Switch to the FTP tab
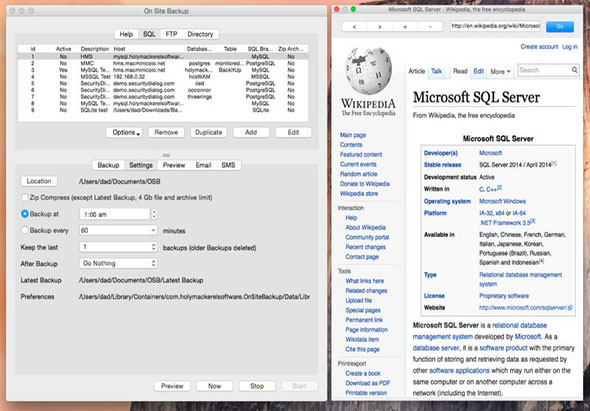590x411 pixels. 171,34
